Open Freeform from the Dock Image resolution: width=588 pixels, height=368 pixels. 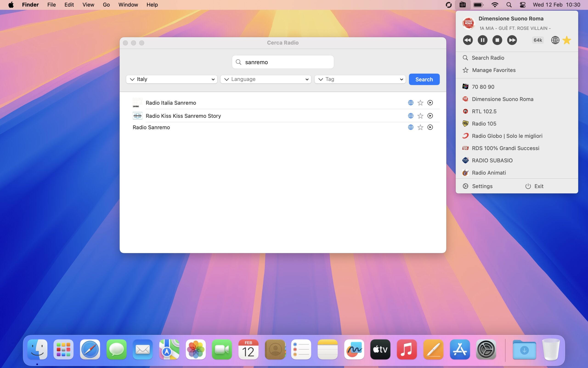pyautogui.click(x=354, y=349)
